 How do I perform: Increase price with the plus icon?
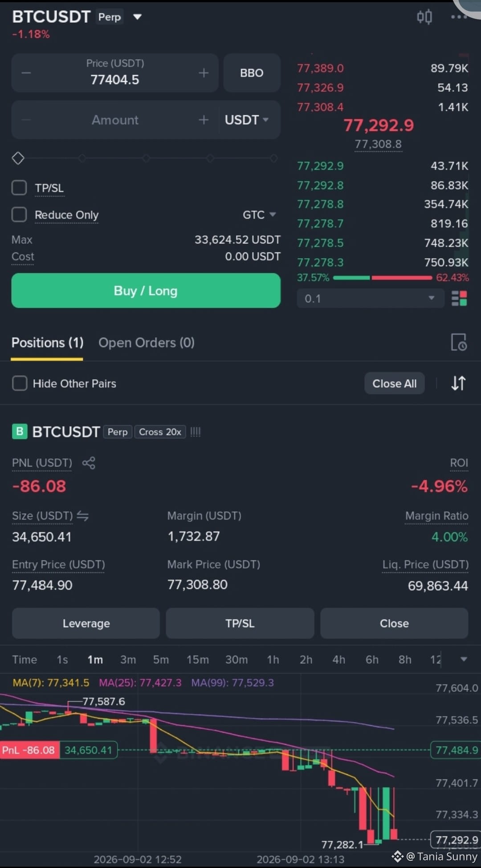pyautogui.click(x=204, y=73)
